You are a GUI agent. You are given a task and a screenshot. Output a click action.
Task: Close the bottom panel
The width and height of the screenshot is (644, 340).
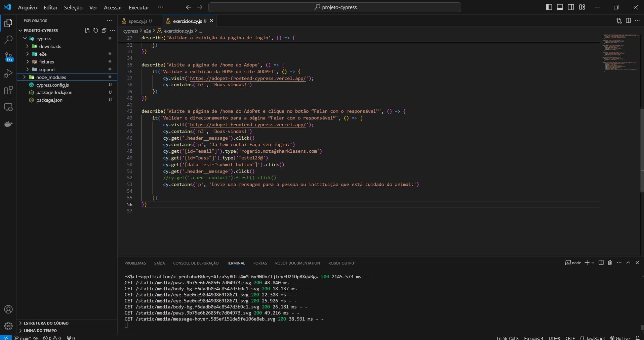point(637,263)
